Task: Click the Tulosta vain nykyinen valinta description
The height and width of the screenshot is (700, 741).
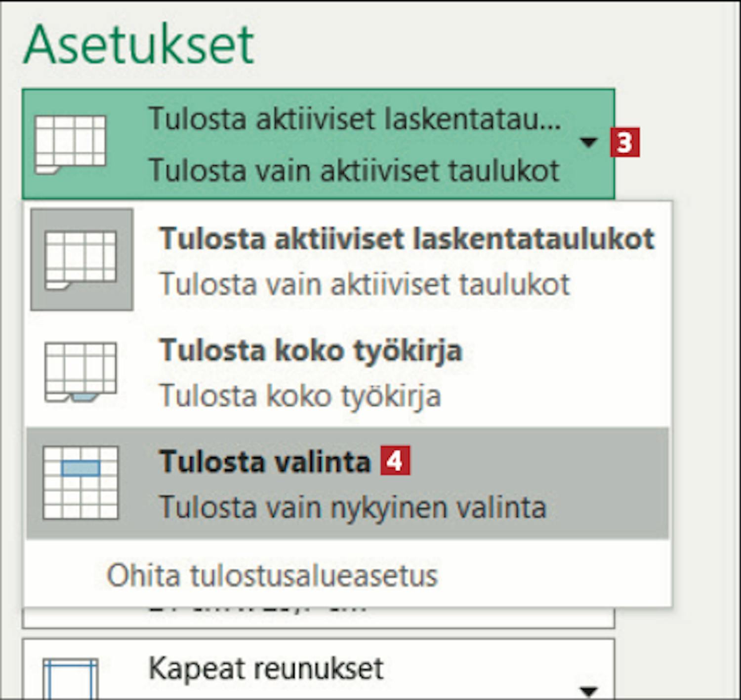Action: [353, 507]
